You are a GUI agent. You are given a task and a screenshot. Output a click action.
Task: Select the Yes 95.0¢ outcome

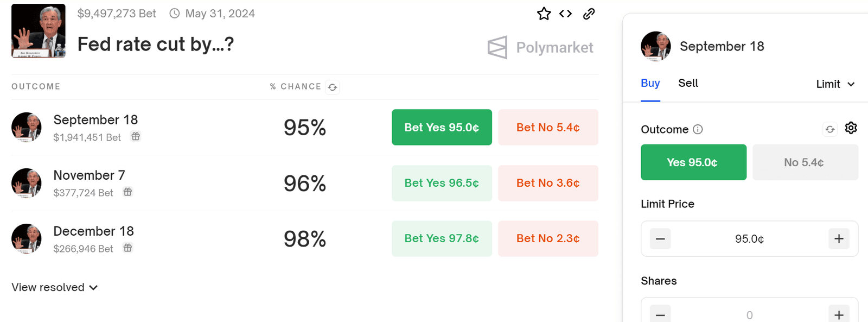pyautogui.click(x=693, y=162)
